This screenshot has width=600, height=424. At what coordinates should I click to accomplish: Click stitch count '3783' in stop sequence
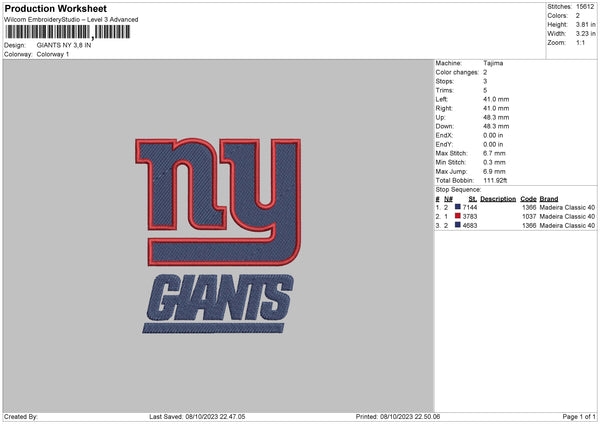coord(470,217)
